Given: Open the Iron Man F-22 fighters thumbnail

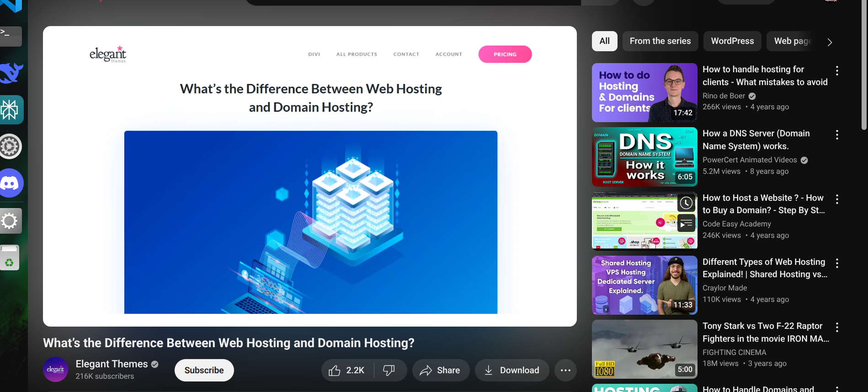Looking at the screenshot, I should (x=644, y=349).
